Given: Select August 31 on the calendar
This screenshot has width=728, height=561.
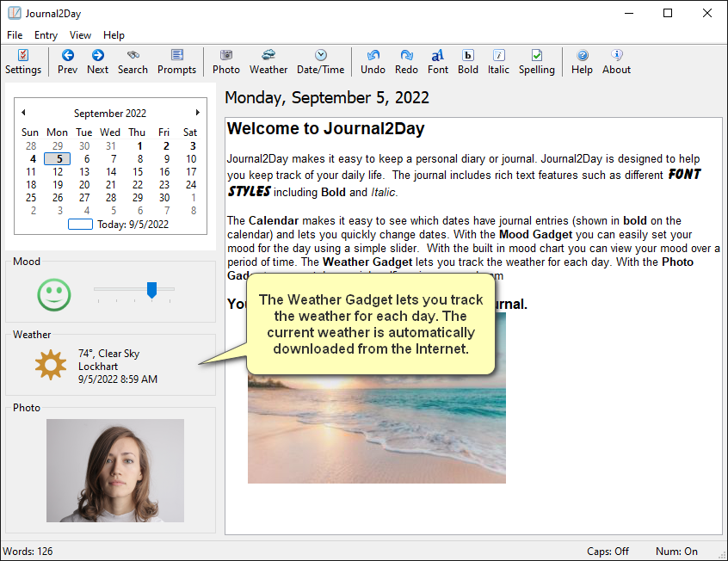Looking at the screenshot, I should (x=110, y=145).
